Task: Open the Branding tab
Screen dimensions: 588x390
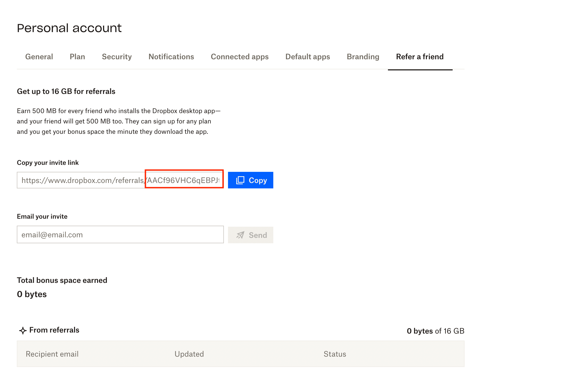Action: [363, 57]
